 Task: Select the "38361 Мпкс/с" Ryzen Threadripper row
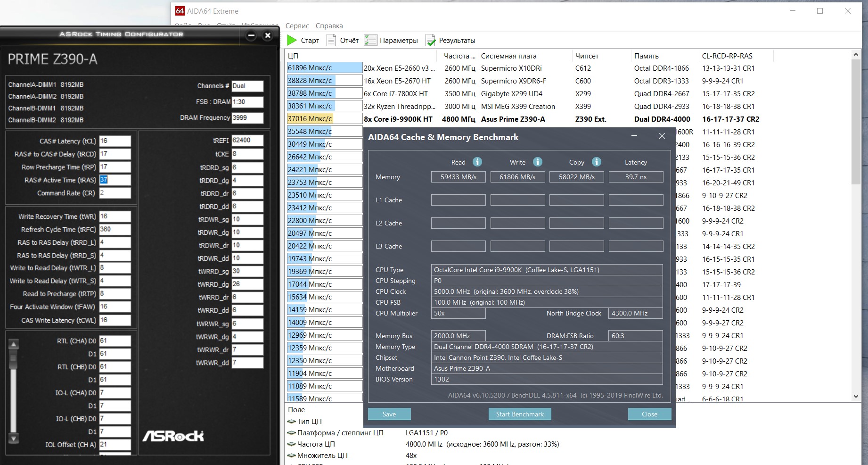(530, 106)
